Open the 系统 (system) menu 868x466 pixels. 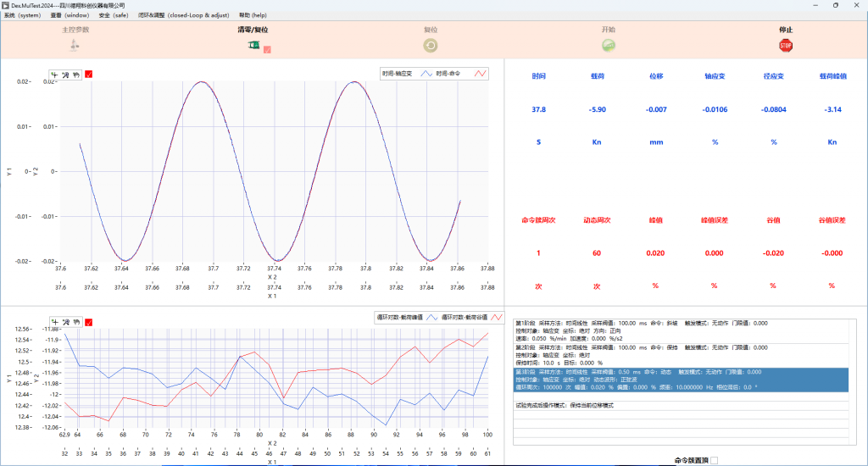pos(22,15)
